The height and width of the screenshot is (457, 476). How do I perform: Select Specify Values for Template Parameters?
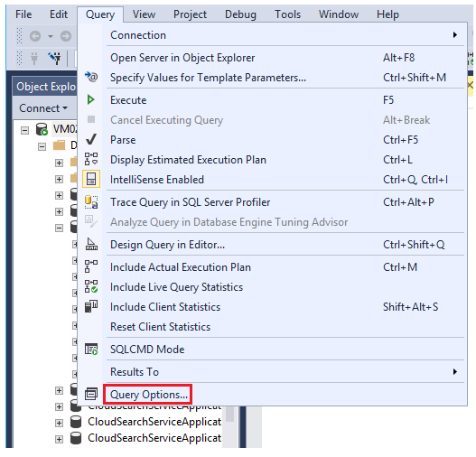click(x=272, y=78)
